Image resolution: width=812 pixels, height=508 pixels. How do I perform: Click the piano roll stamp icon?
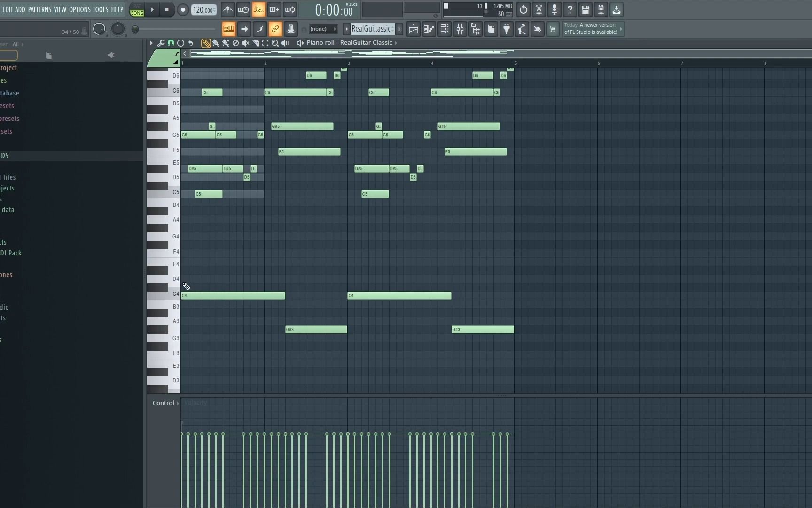[x=180, y=43]
